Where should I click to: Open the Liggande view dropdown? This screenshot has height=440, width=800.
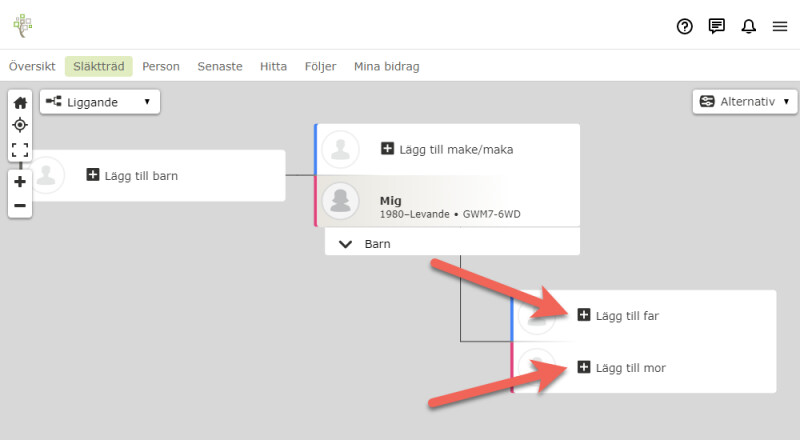(x=100, y=102)
